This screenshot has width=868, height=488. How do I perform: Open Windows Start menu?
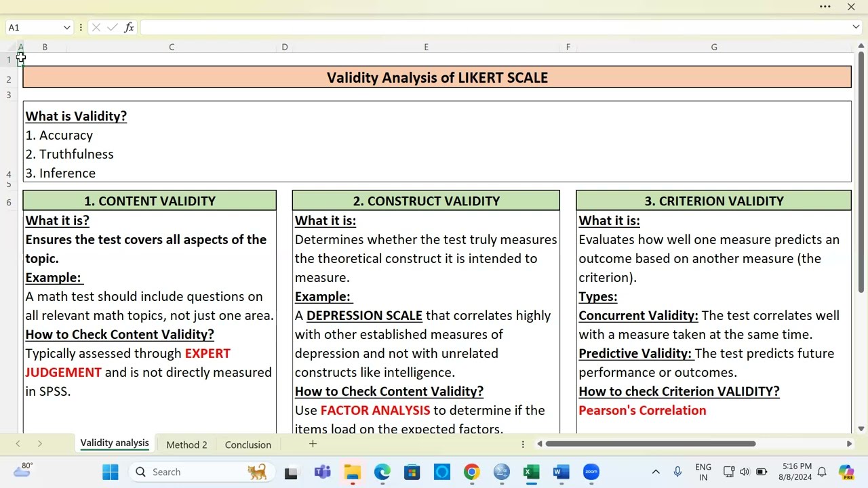click(x=110, y=472)
